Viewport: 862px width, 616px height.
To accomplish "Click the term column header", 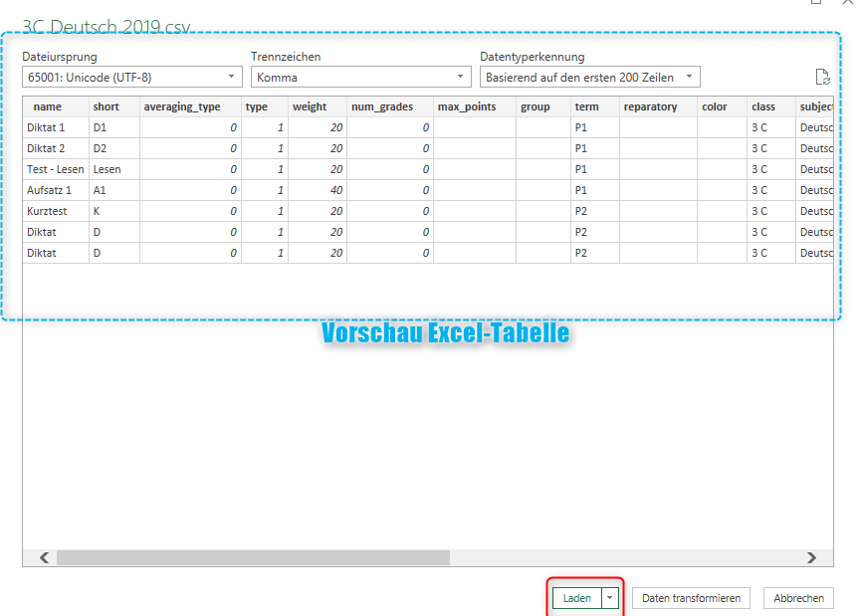I will click(x=587, y=106).
